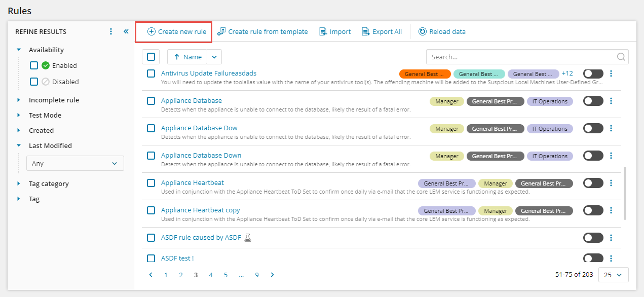Viewport: 644px width, 297px height.
Task: Expand the Tag category filter section
Action: [19, 184]
